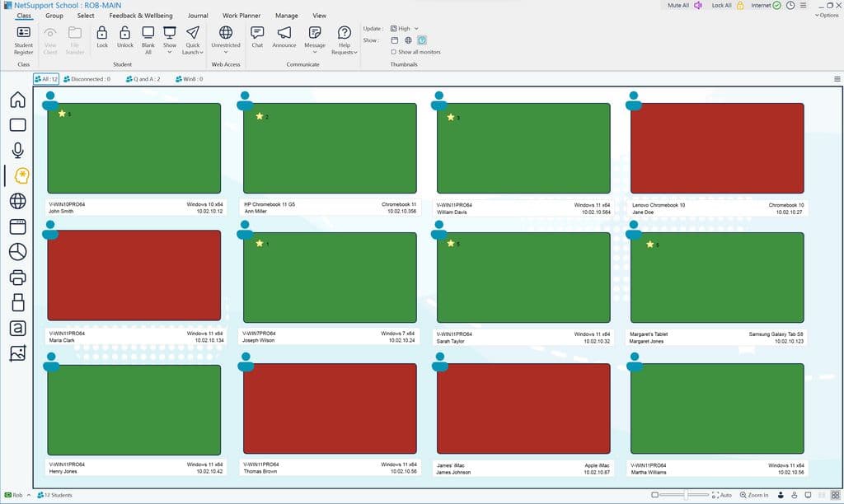Click the Auto thumbnail size button
Screen dimensions: 844x504
point(720,495)
